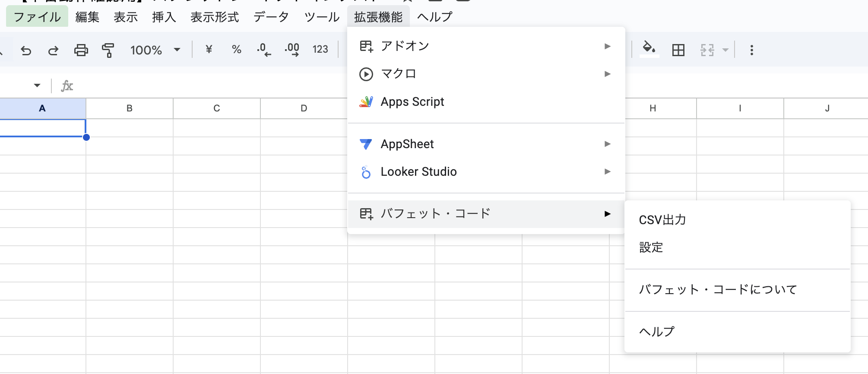
Task: Format as percent
Action: click(x=236, y=49)
